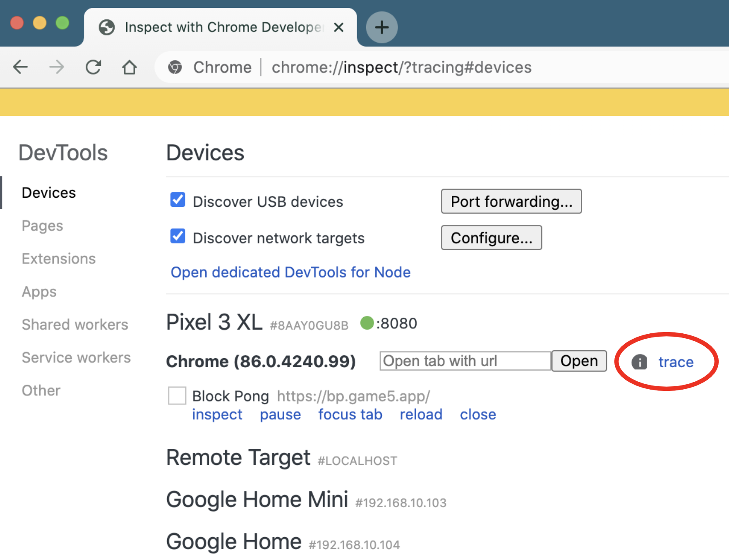Click the Port forwarding... button
This screenshot has height=560, width=729.
click(x=511, y=201)
